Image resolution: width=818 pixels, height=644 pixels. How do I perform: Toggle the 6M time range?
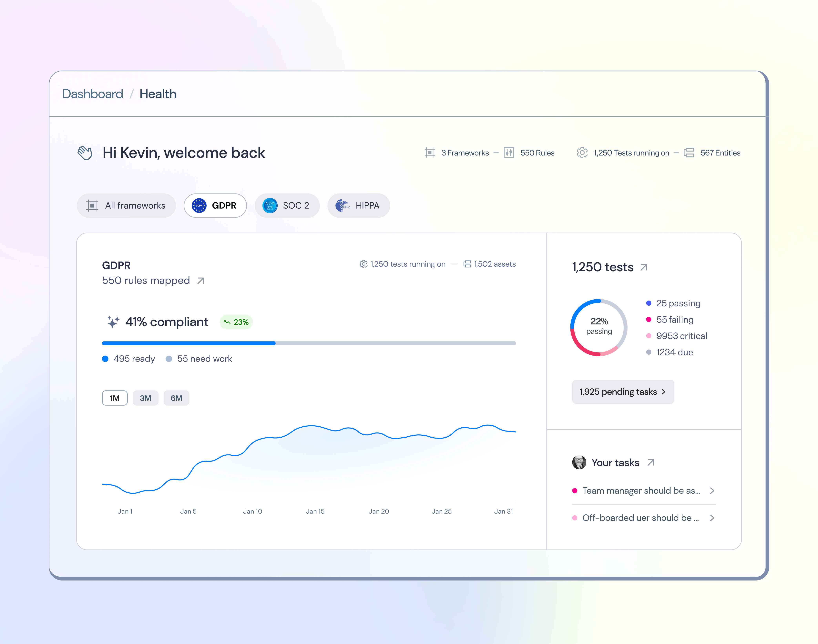[176, 398]
